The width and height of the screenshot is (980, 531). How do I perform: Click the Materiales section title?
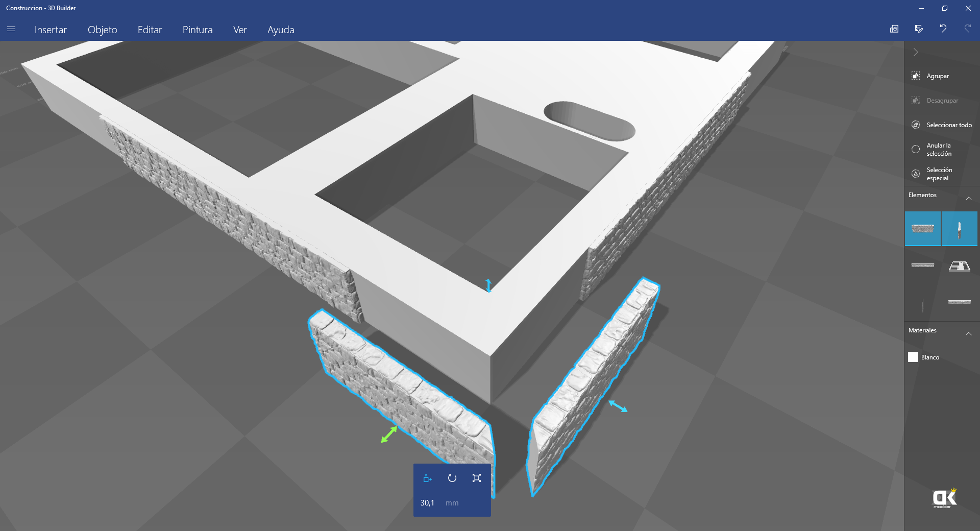click(922, 330)
